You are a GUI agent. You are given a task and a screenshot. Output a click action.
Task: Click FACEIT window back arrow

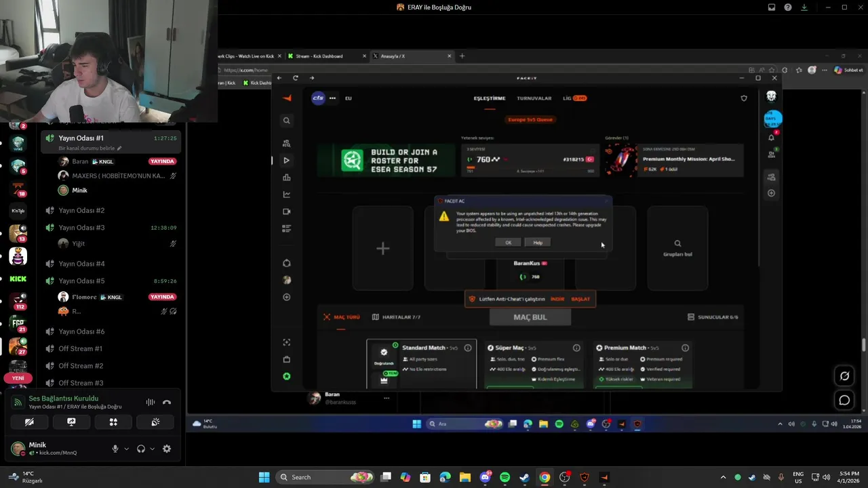[279, 78]
